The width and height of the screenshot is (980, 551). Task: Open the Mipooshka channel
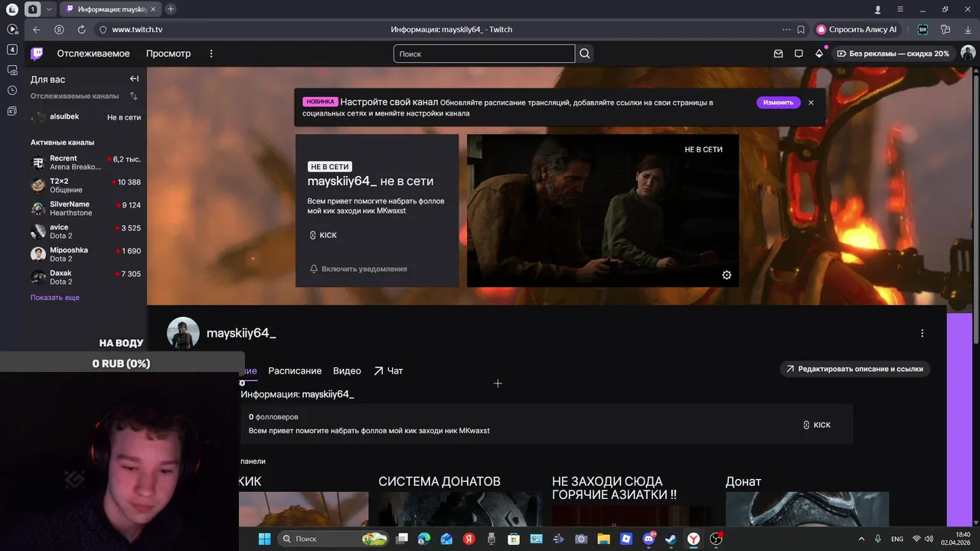[x=86, y=254]
